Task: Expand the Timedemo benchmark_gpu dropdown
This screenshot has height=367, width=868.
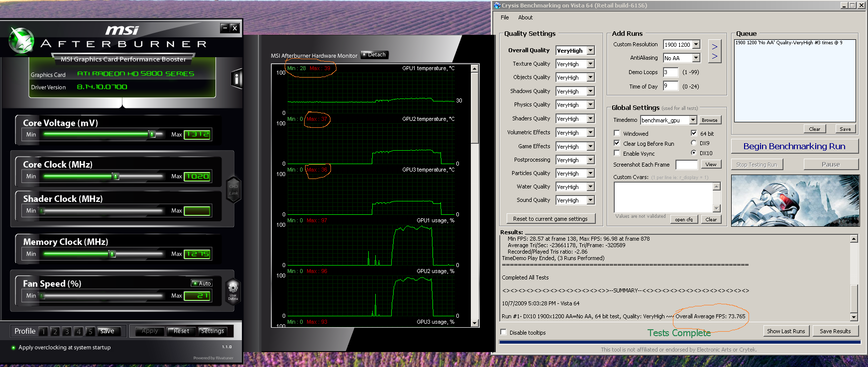Action: tap(693, 120)
